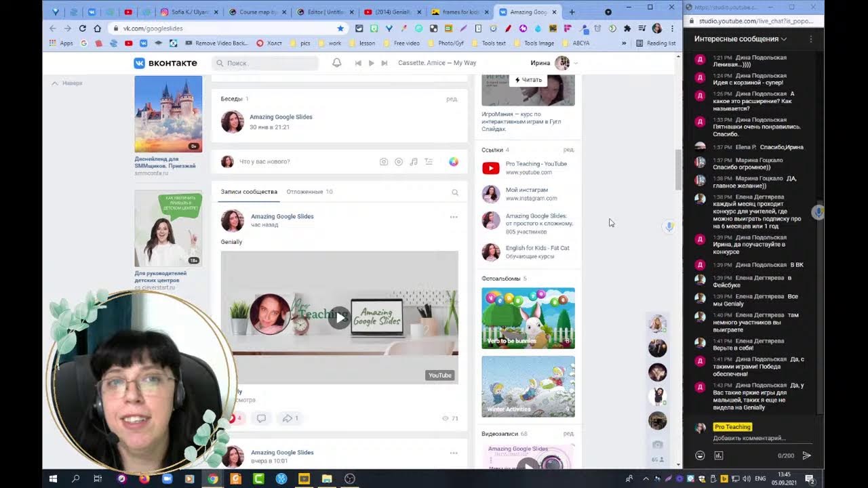Open the Windows Start menu
The width and height of the screenshot is (868, 488).
(x=53, y=479)
